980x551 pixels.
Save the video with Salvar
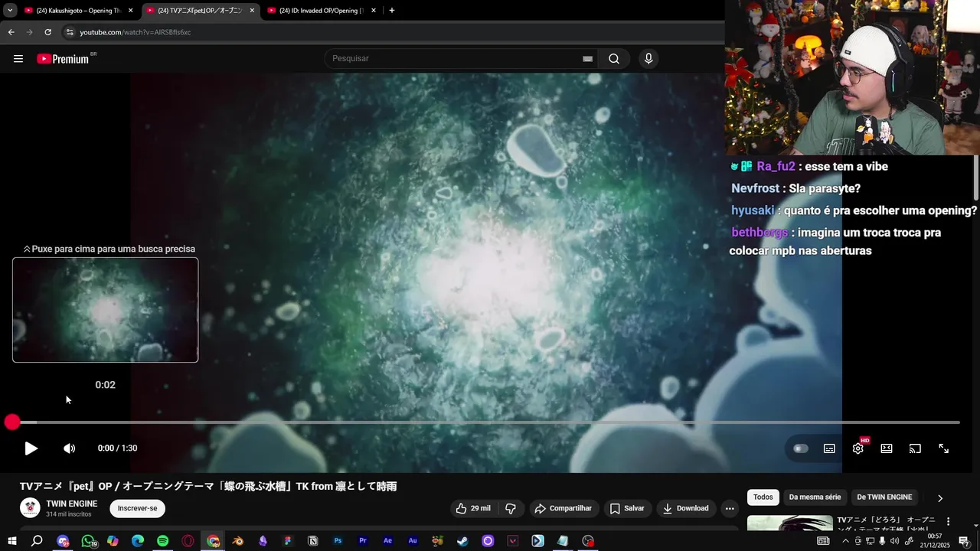click(x=627, y=508)
